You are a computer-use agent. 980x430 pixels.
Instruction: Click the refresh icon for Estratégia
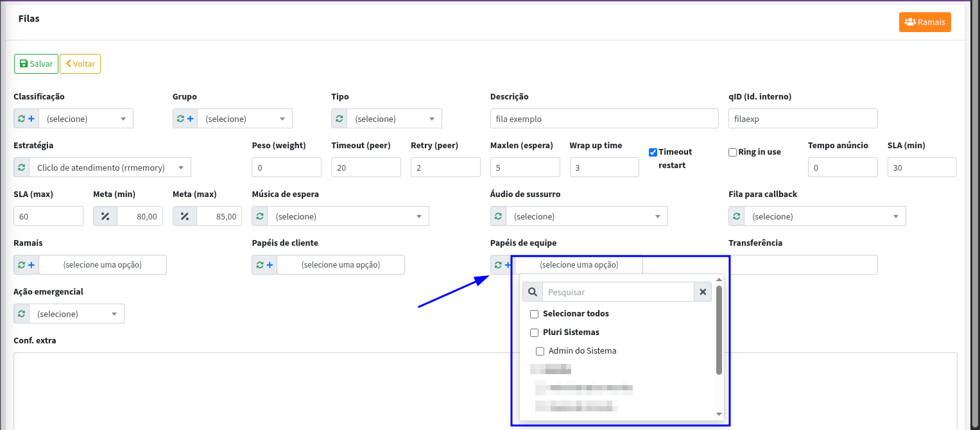pos(21,168)
